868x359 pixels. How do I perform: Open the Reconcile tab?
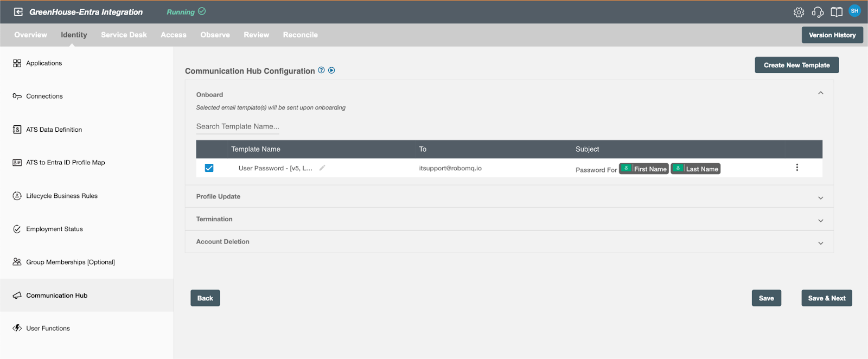(x=300, y=35)
